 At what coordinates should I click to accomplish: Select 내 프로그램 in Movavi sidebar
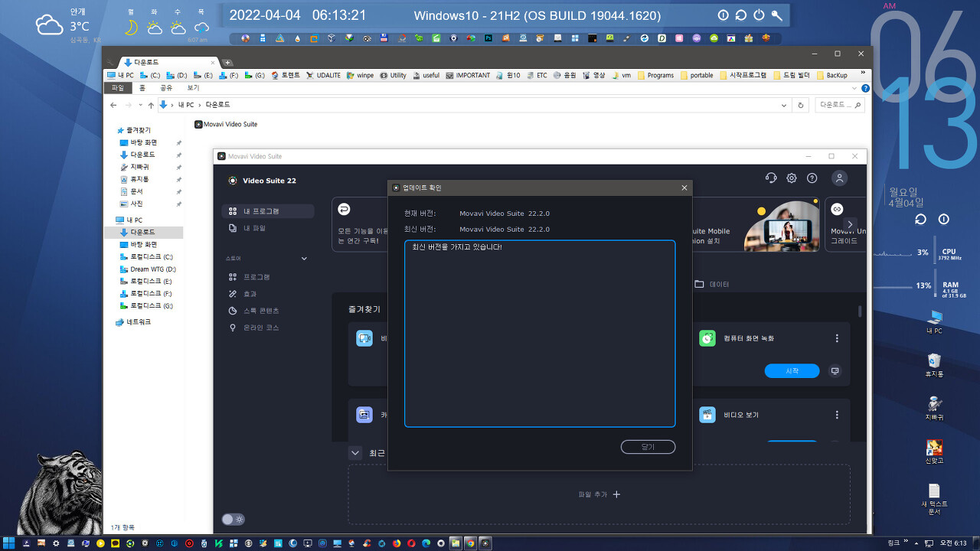[268, 211]
